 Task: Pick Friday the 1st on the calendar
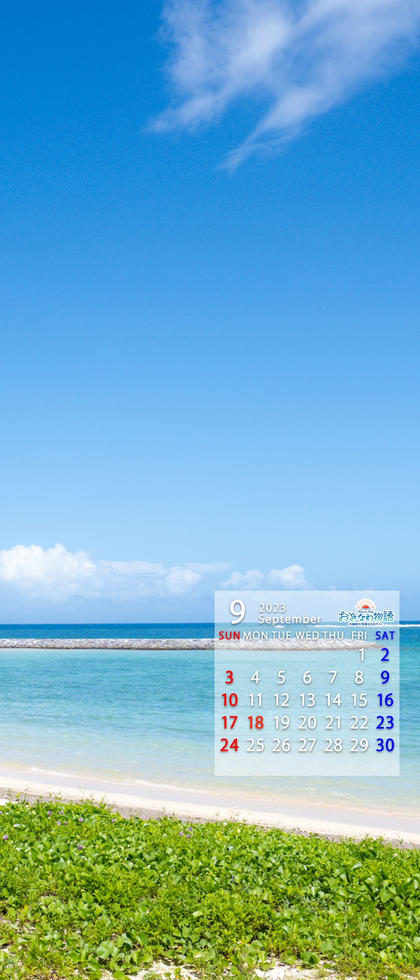click(362, 655)
